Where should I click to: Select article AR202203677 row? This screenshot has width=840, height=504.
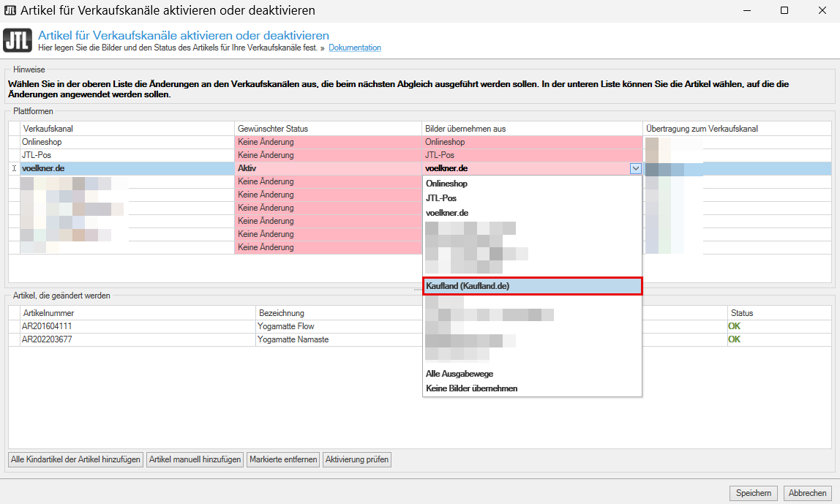point(48,339)
